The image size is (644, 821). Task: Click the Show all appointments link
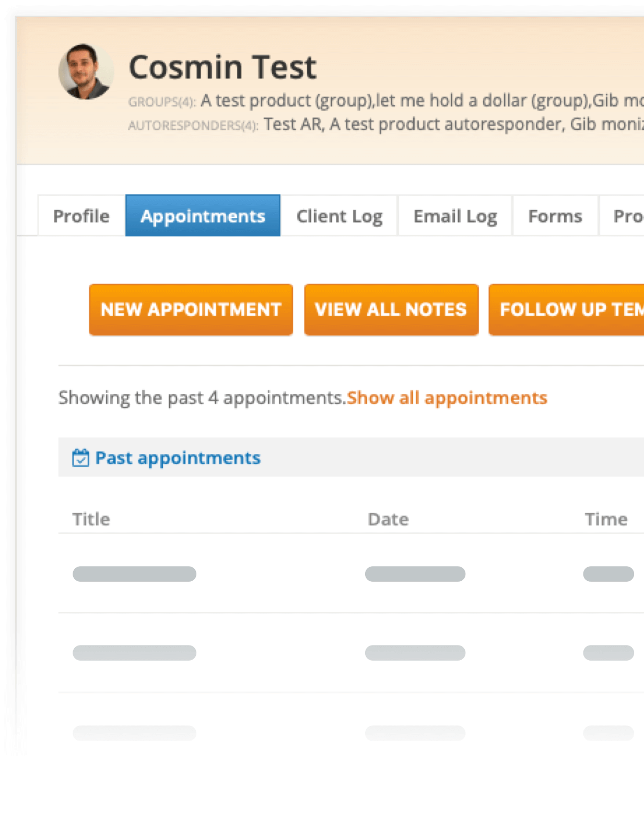(x=447, y=397)
